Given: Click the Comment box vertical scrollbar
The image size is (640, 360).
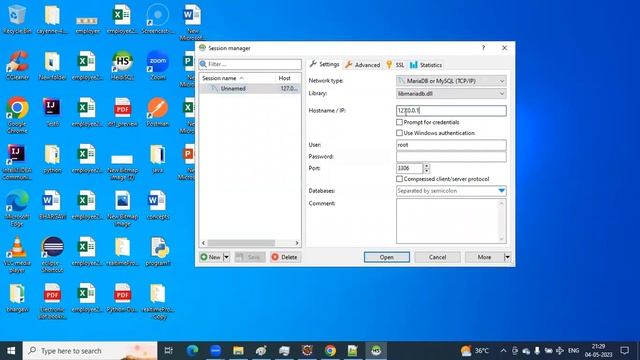Looking at the screenshot, I should click(x=502, y=221).
